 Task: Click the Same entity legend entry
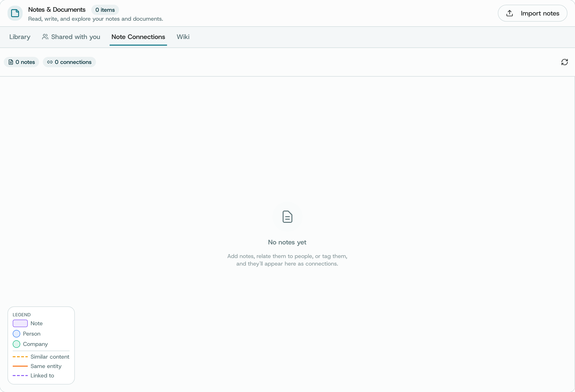37,366
